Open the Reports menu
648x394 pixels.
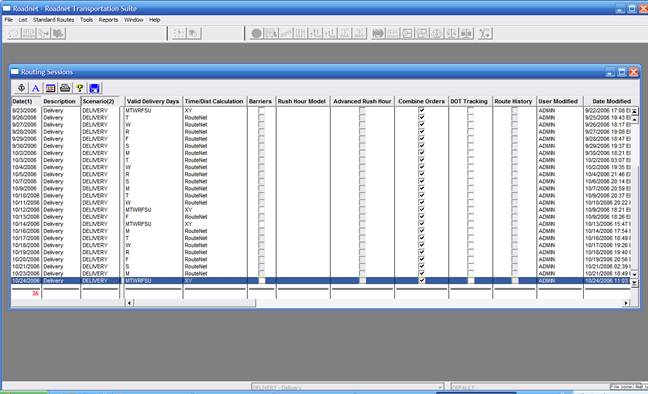(x=108, y=20)
